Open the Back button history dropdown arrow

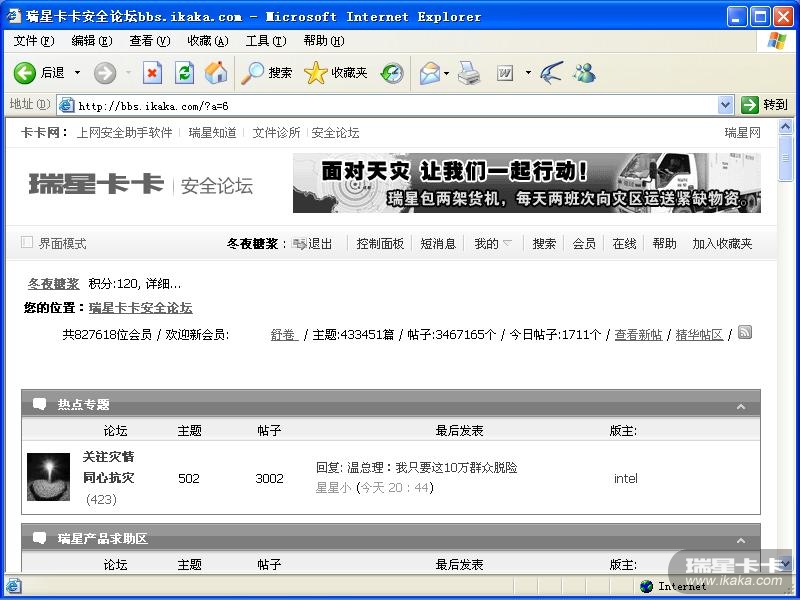pyautogui.click(x=78, y=73)
